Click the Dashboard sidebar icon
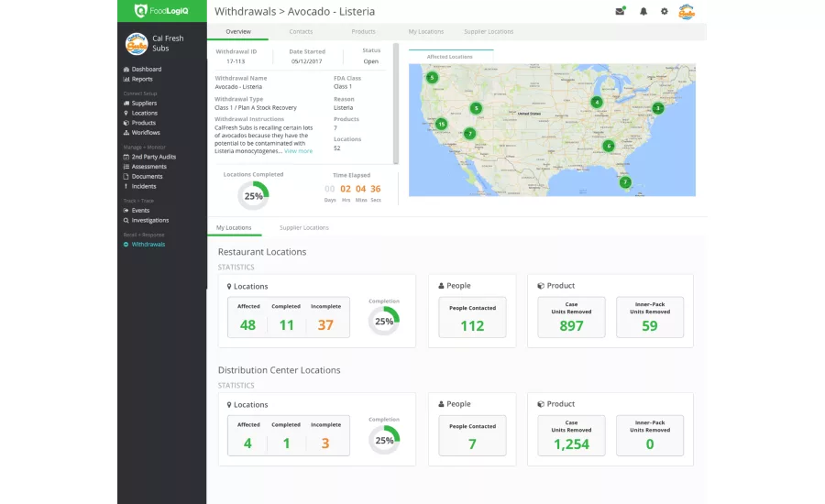Screen dimensions: 825x504 pos(126,69)
